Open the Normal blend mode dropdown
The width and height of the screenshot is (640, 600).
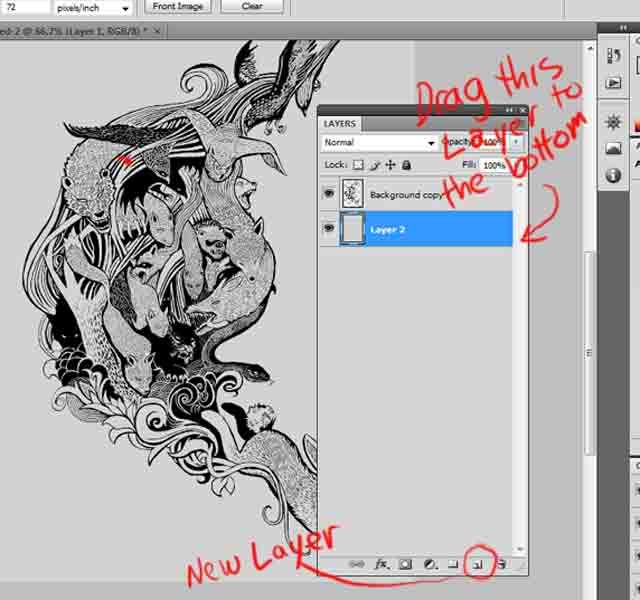(x=379, y=143)
